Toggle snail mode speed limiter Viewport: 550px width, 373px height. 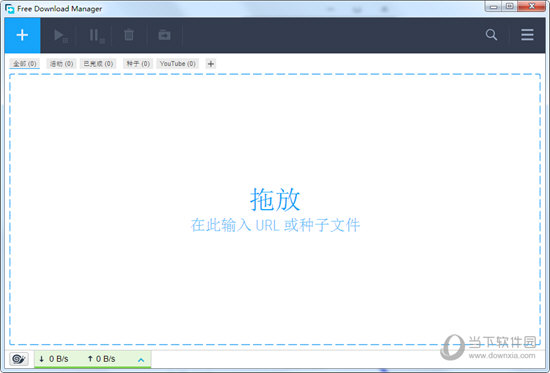[x=19, y=359]
